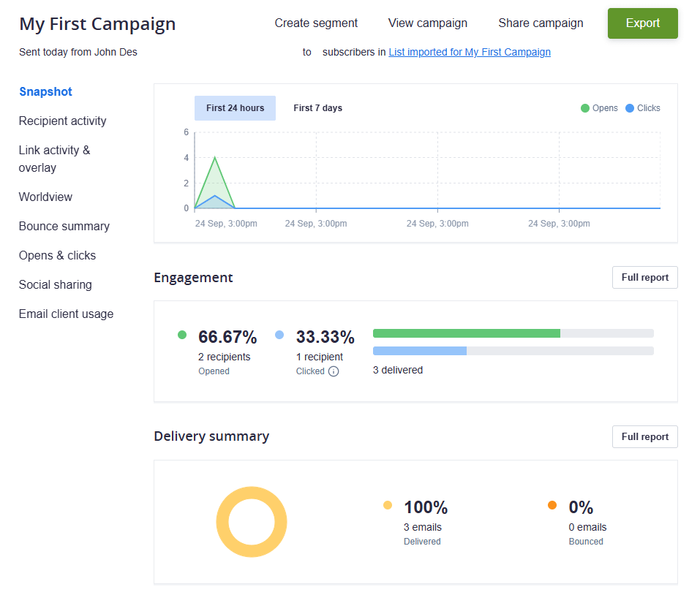Click the green Opened percentage dot
The image size is (700, 595).
click(x=182, y=335)
